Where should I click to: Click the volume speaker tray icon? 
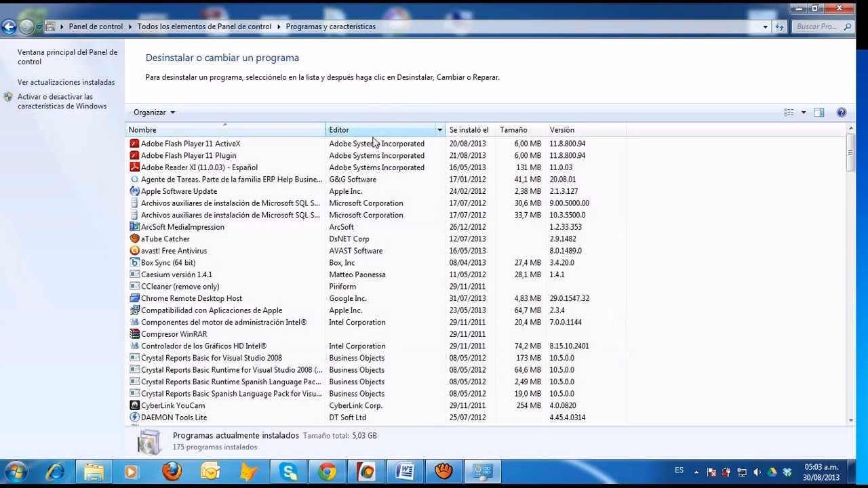click(x=757, y=472)
